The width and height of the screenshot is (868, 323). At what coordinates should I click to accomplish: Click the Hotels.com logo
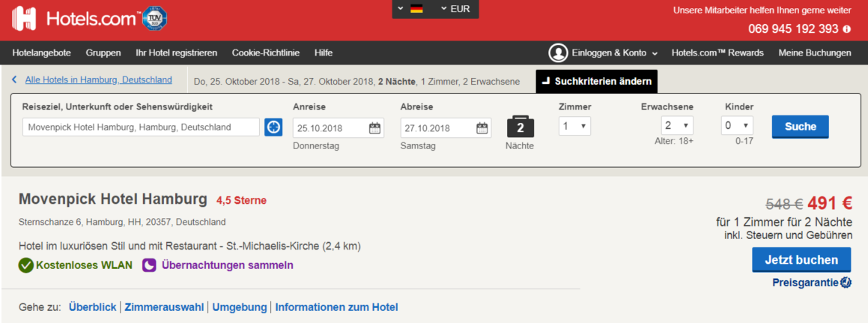tap(76, 18)
